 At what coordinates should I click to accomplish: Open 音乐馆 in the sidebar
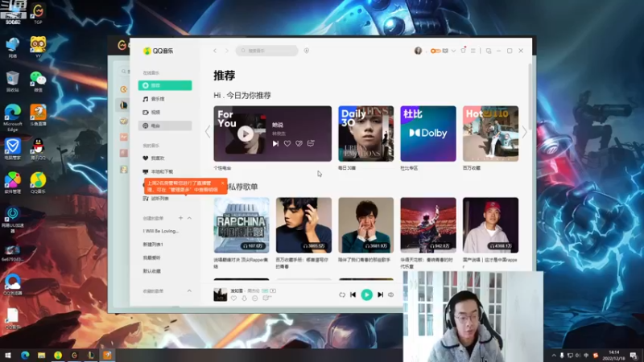click(x=165, y=99)
